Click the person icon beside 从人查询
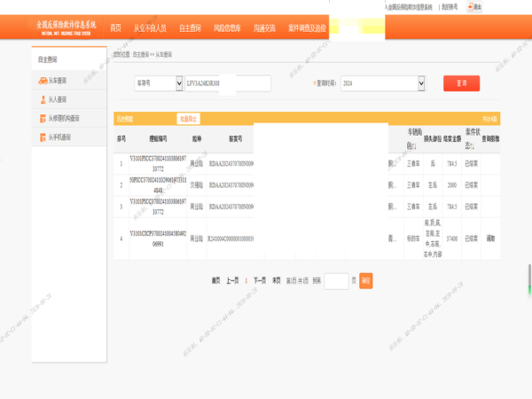 point(43,99)
